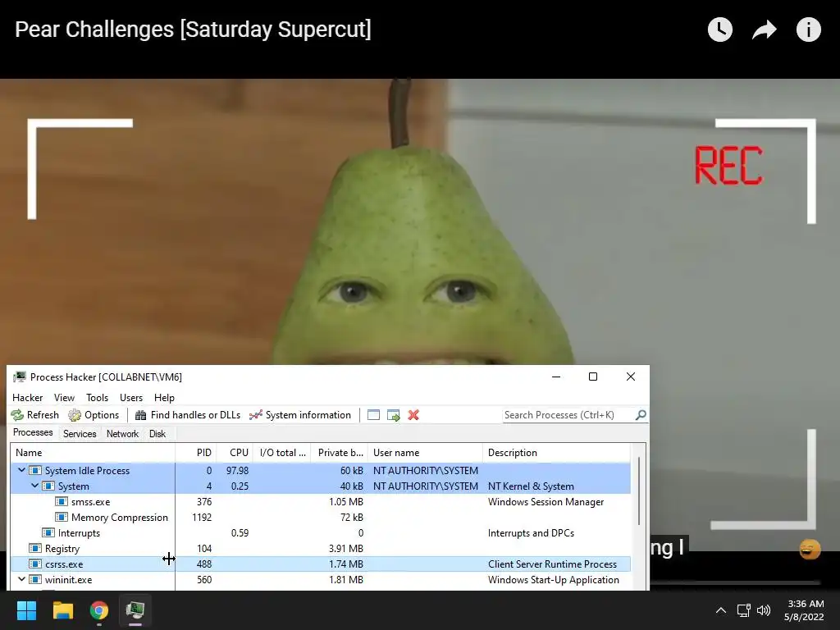Image resolution: width=840 pixels, height=630 pixels.
Task: Select the System Idle Process row
Action: point(321,470)
